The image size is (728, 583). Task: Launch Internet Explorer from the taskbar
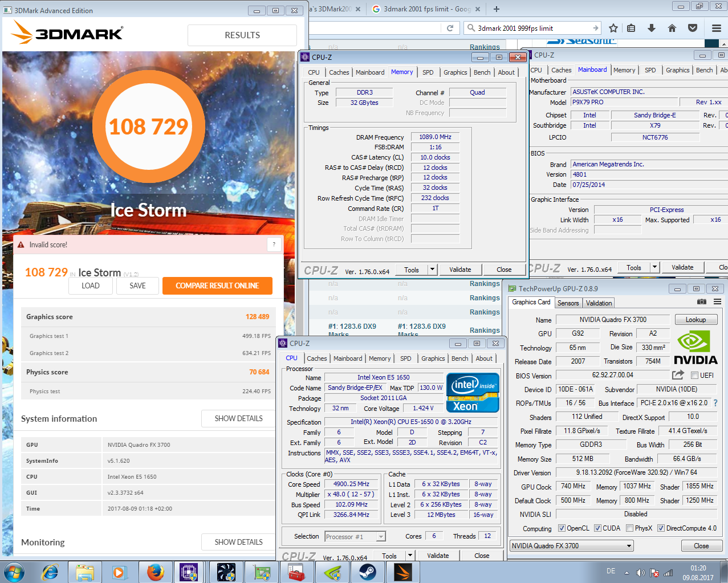[x=50, y=572]
